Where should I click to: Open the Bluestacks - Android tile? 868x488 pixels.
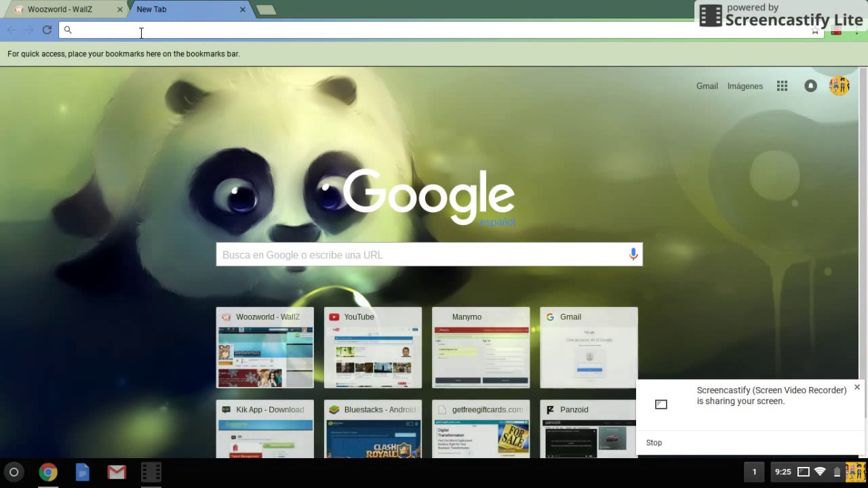click(x=373, y=429)
